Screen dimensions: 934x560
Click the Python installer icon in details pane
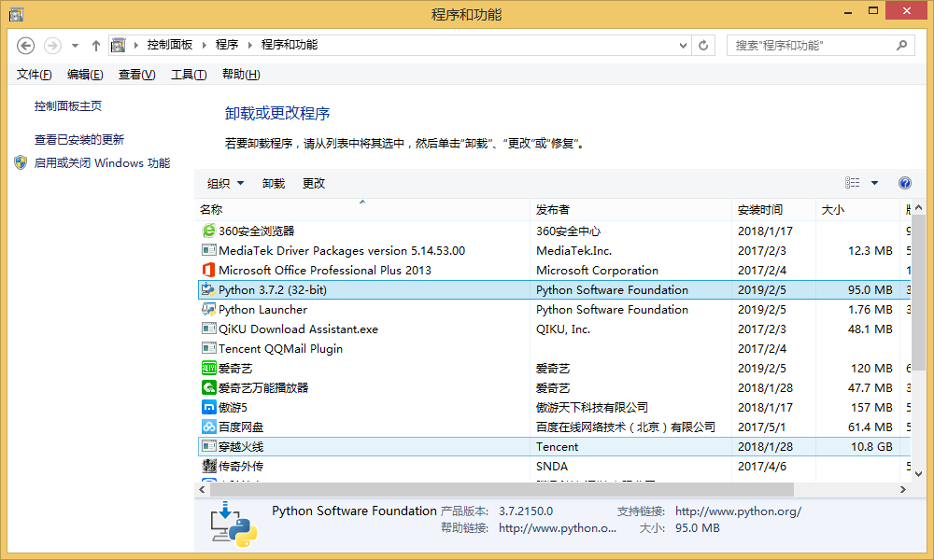(233, 525)
